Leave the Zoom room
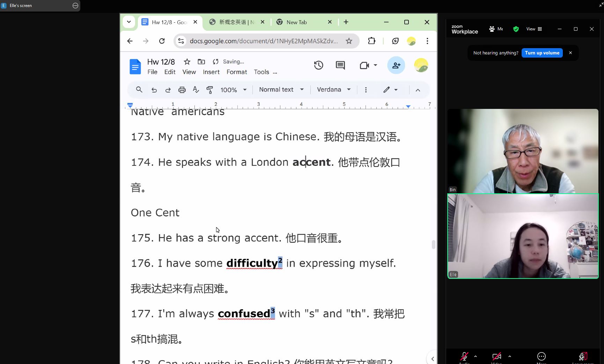The width and height of the screenshot is (604, 364). [583, 356]
